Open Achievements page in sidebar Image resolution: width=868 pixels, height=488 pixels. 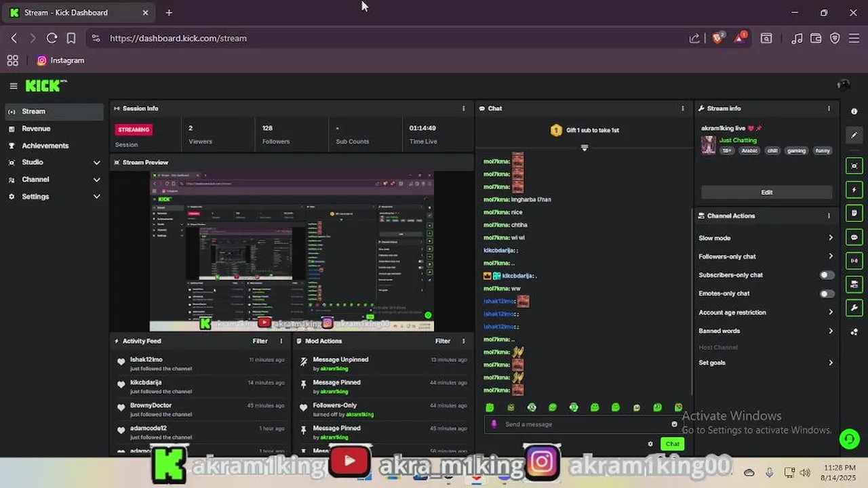54,146
